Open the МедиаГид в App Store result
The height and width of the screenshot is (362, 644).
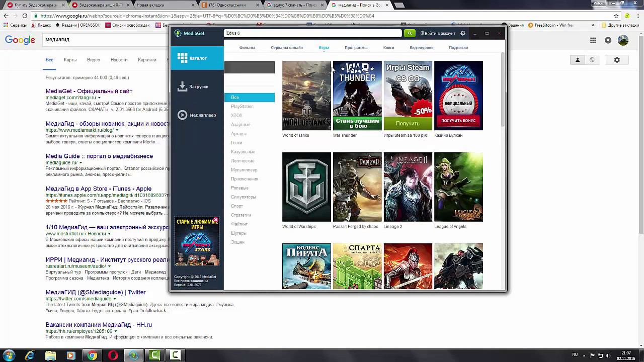[99, 189]
